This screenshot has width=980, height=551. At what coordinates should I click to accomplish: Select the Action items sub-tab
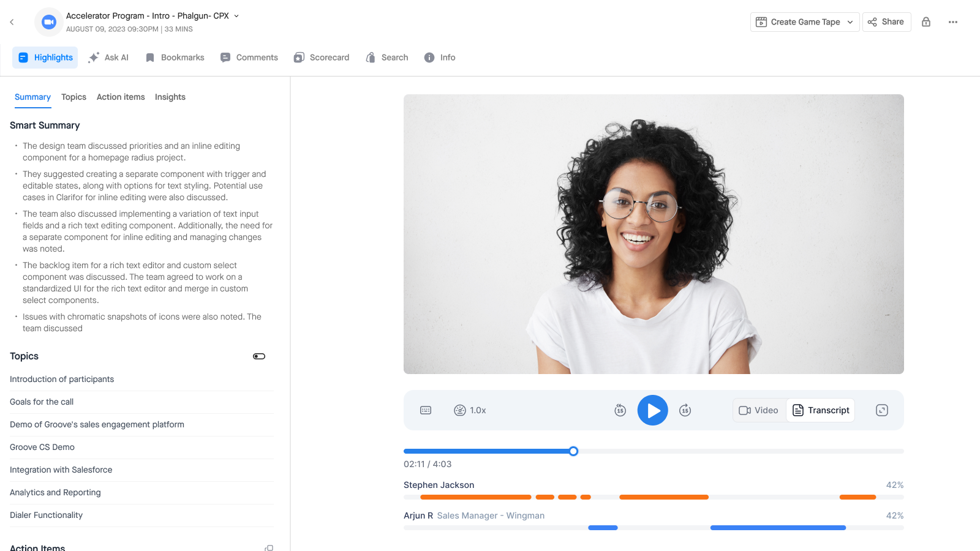[x=121, y=97]
